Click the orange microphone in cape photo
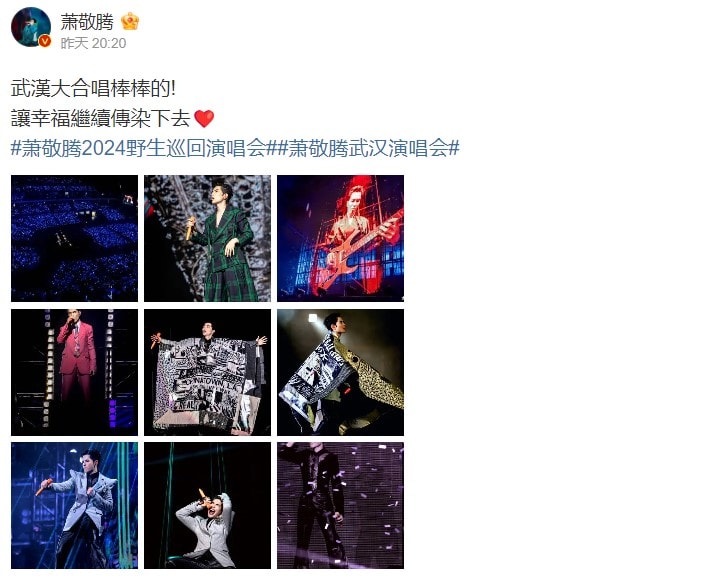 (155, 340)
